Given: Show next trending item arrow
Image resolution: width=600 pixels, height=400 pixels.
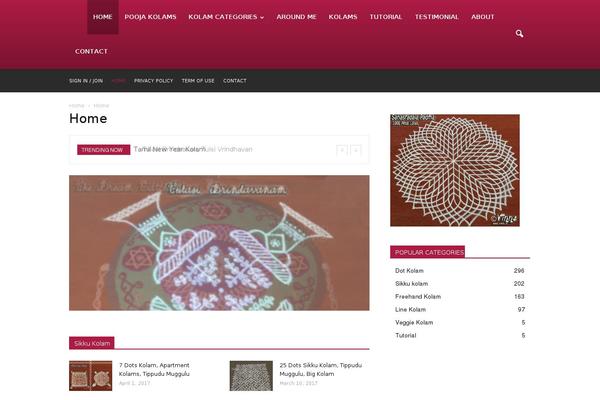Looking at the screenshot, I should tap(356, 150).
